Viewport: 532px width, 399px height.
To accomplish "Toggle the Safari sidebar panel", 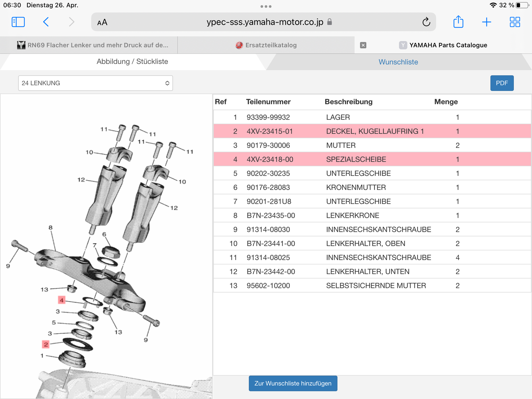I will tap(18, 22).
